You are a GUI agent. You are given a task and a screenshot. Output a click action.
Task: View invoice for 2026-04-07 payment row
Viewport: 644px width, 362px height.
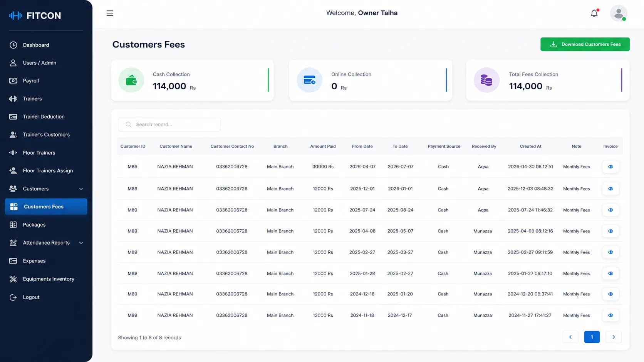(x=610, y=167)
